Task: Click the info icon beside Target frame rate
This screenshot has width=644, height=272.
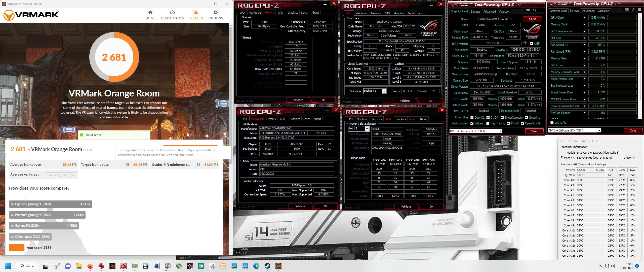Action: click(x=128, y=164)
